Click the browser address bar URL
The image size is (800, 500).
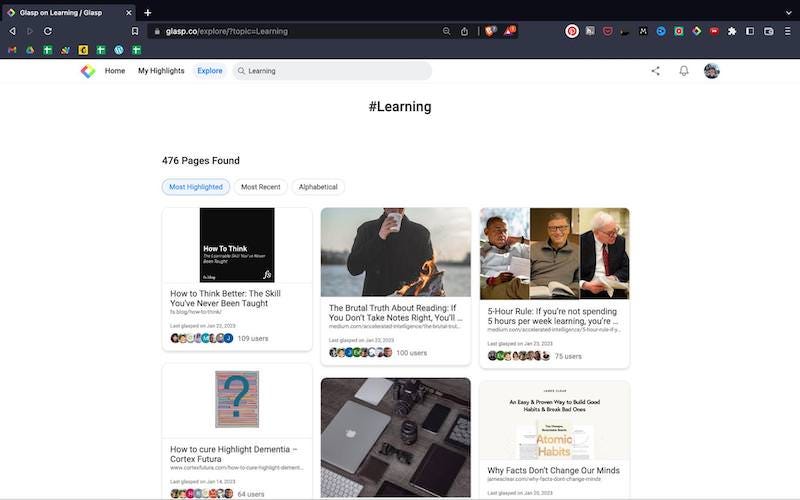click(227, 31)
